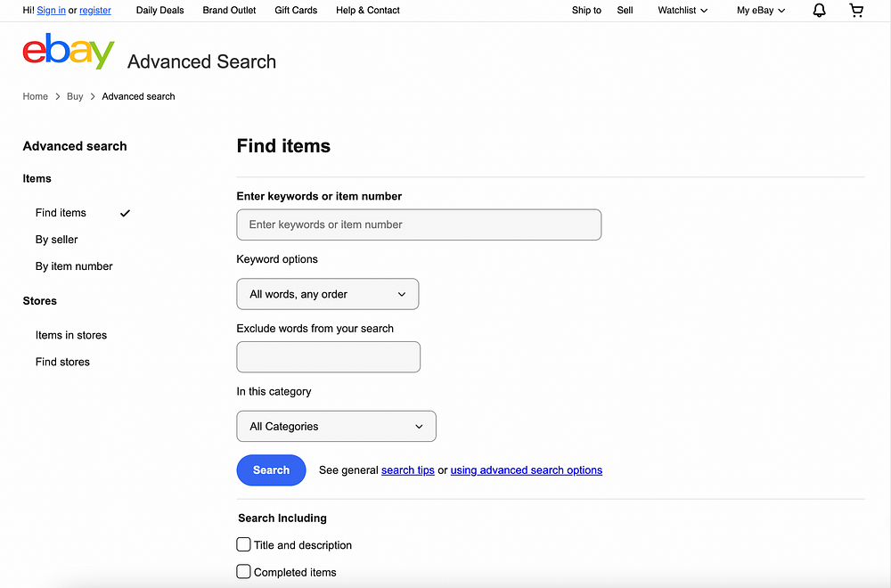Select By item number in sidebar
The image size is (891, 588).
click(74, 265)
